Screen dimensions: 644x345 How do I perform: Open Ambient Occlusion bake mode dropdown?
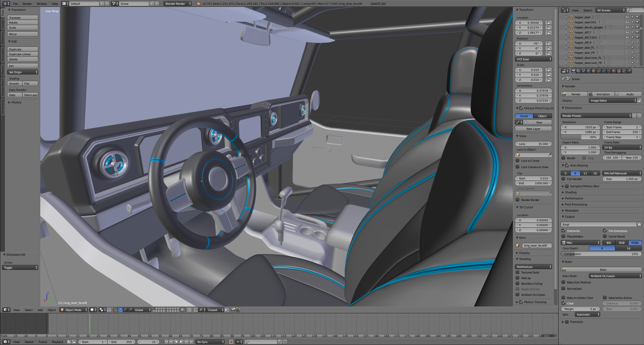(615, 276)
